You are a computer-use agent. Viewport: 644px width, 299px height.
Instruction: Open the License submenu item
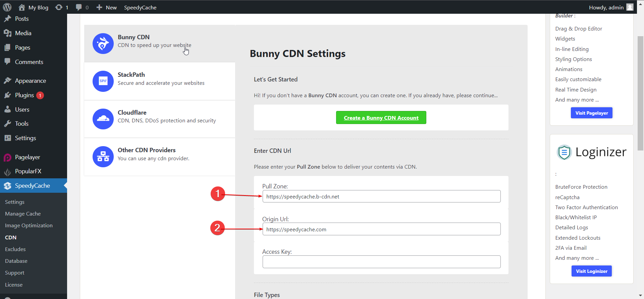14,285
